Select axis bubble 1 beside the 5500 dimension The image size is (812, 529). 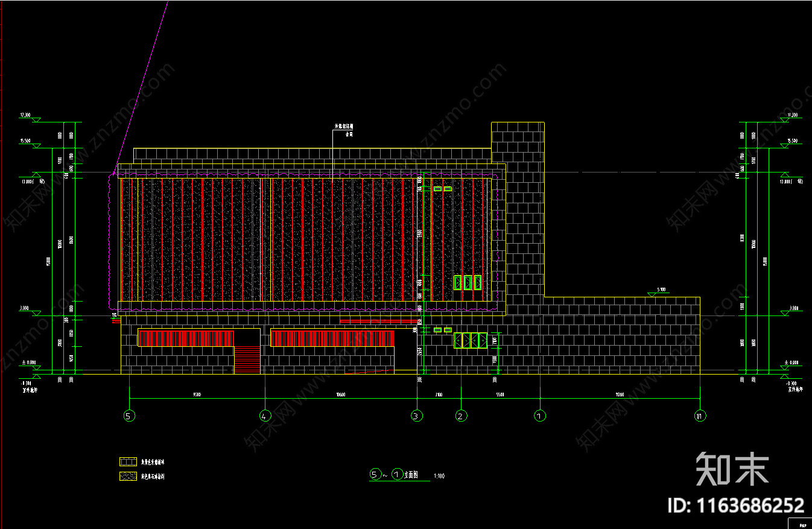click(540, 416)
